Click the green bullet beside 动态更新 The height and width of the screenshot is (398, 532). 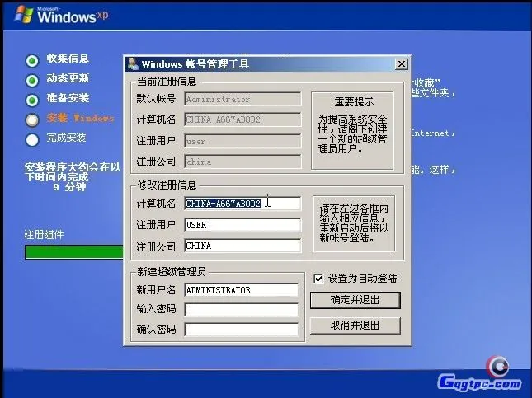[x=32, y=81]
